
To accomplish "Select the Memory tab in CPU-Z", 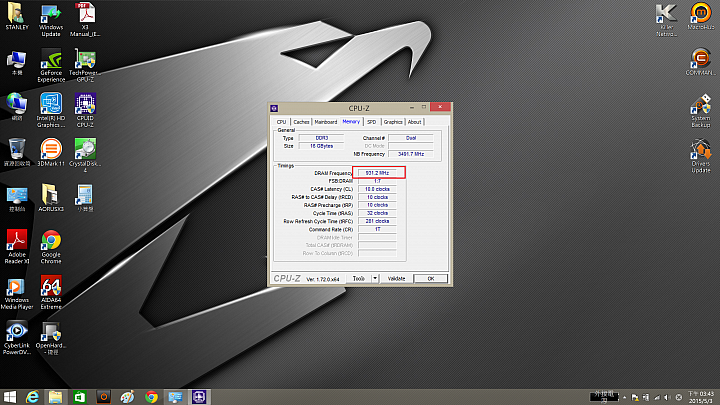I will point(351,121).
